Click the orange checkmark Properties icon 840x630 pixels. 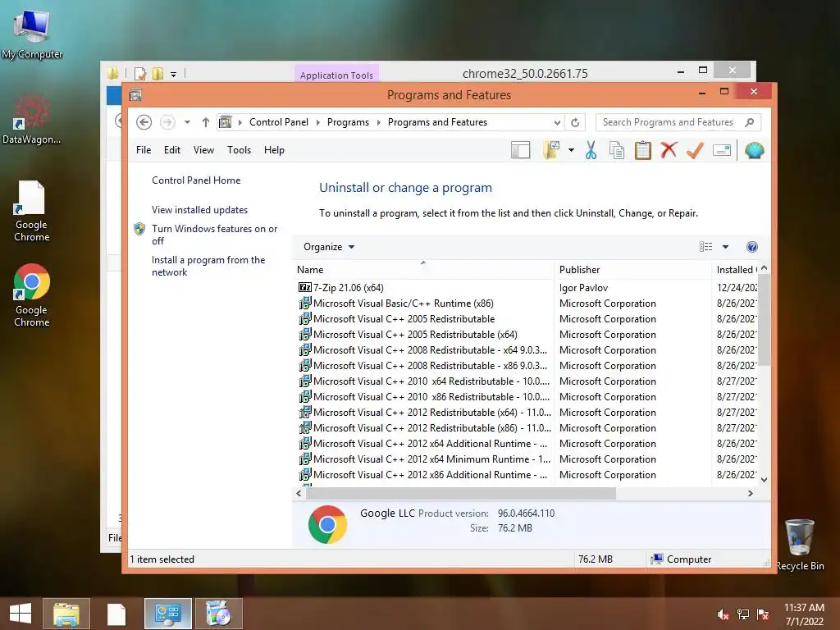click(695, 151)
